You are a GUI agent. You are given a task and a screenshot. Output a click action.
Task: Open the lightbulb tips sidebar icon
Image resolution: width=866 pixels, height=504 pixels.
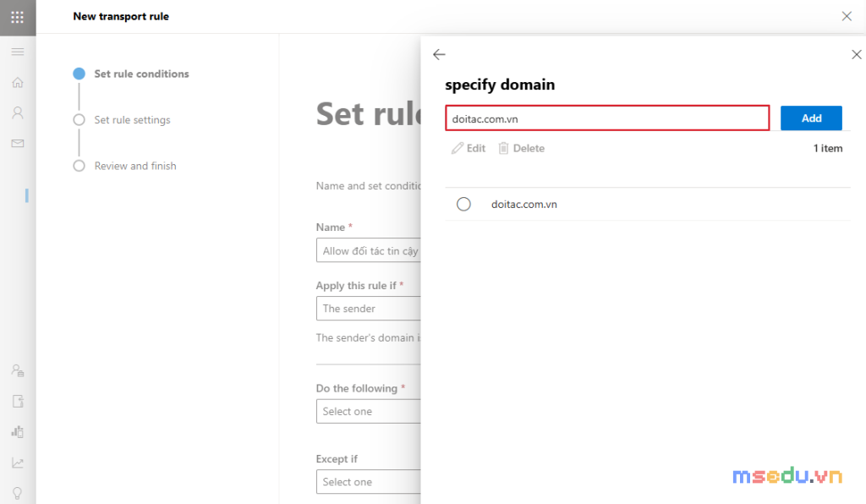(18, 493)
